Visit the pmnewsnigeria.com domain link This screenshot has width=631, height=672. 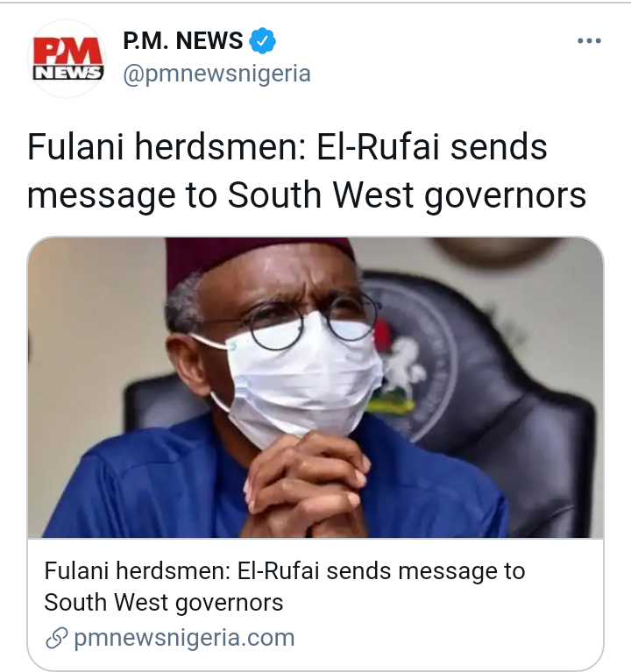(184, 638)
